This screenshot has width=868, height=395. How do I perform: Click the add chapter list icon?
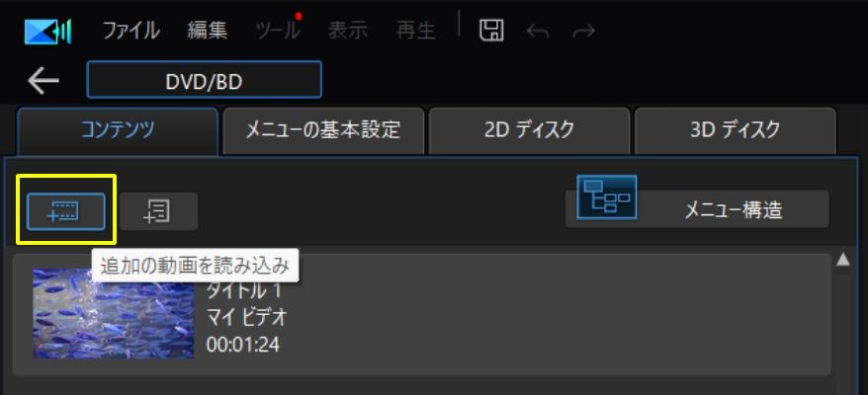[158, 212]
